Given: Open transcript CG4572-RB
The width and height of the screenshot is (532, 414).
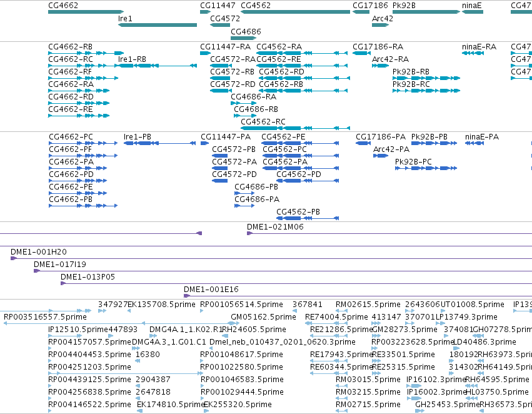Looking at the screenshot, I should pos(232,71).
